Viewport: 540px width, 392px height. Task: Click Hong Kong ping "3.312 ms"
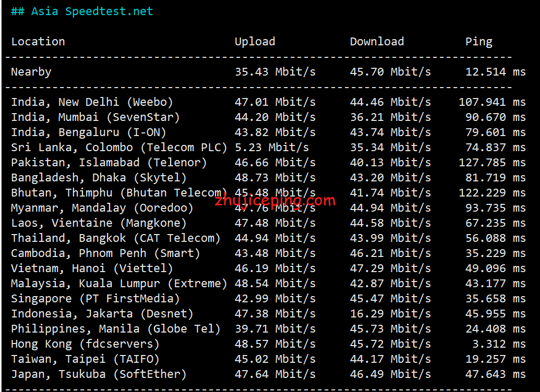click(499, 345)
